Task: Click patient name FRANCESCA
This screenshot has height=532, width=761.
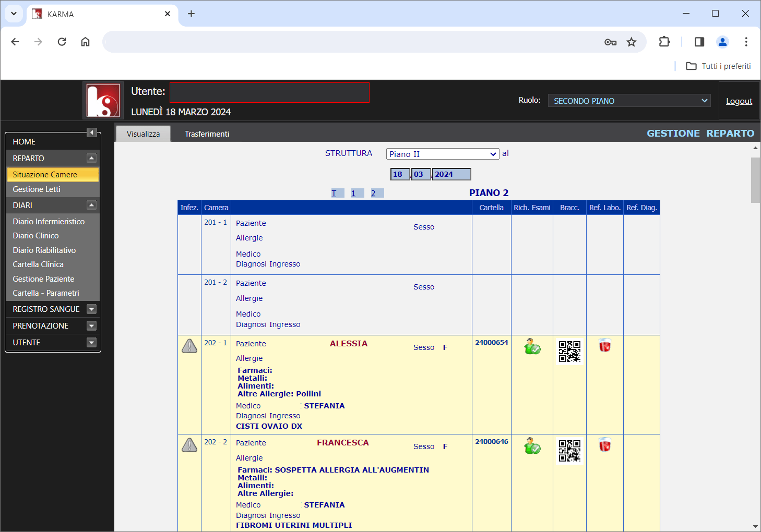Action: click(x=343, y=442)
